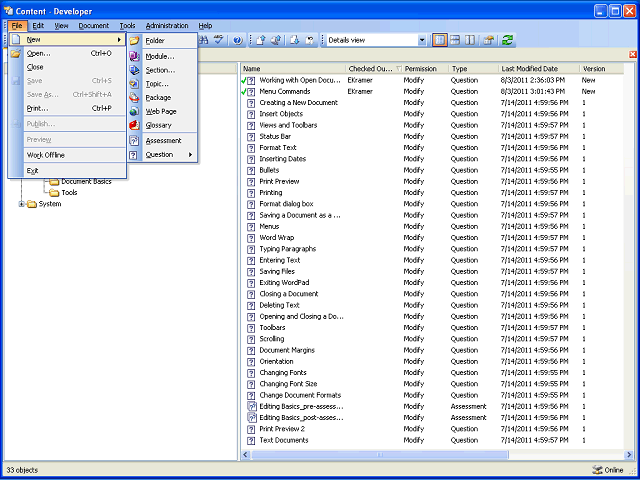
Task: Click the Glossary icon in the New submenu
Action: 134,125
